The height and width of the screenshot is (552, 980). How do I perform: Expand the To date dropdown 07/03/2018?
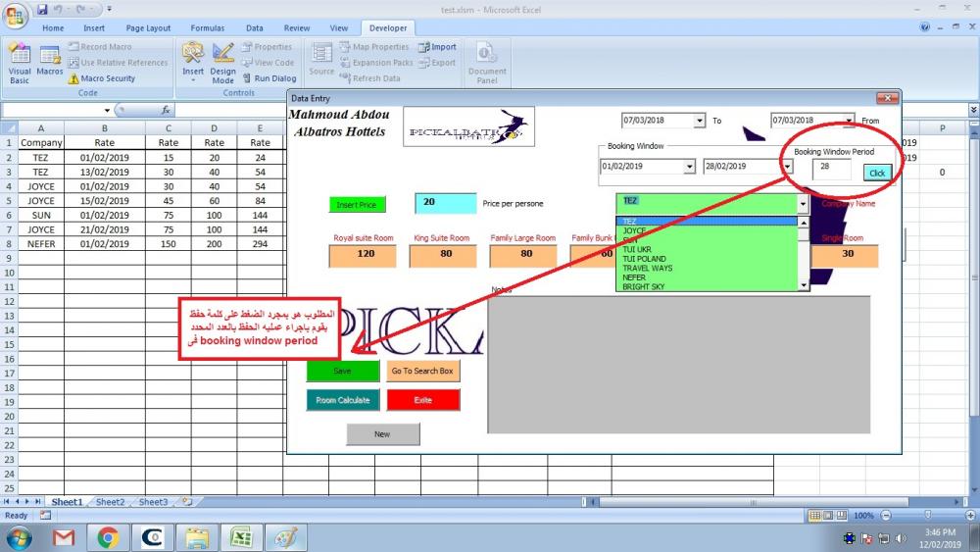click(x=700, y=120)
